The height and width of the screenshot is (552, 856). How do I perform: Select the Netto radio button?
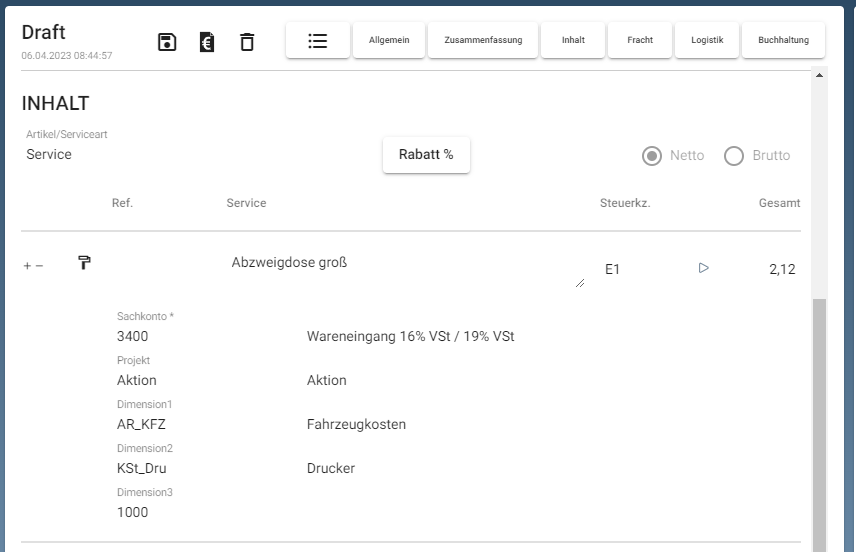(x=652, y=156)
